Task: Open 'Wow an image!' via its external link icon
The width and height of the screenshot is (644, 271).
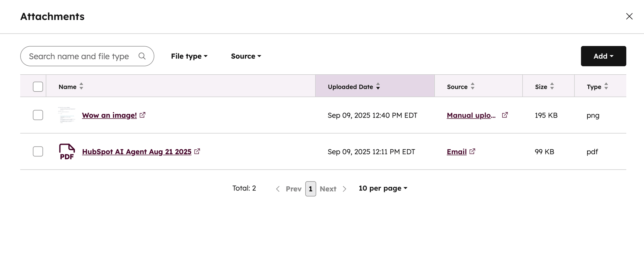Action: pos(143,115)
